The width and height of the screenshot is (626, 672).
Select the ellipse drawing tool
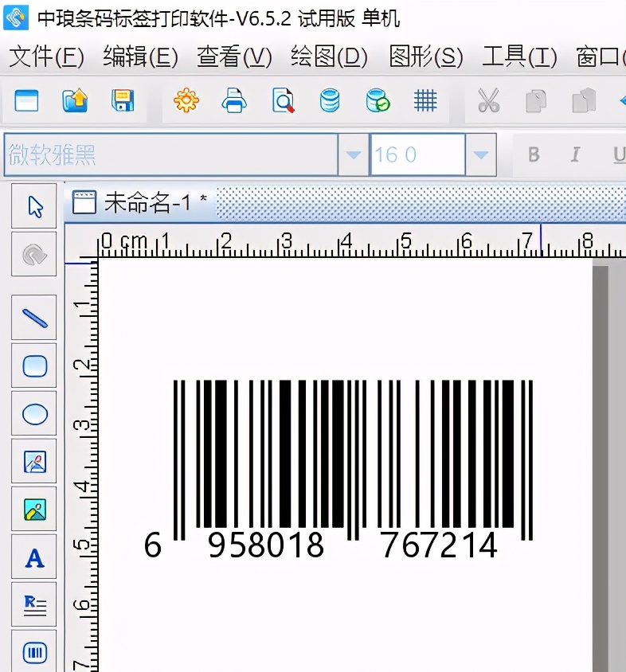pyautogui.click(x=34, y=414)
